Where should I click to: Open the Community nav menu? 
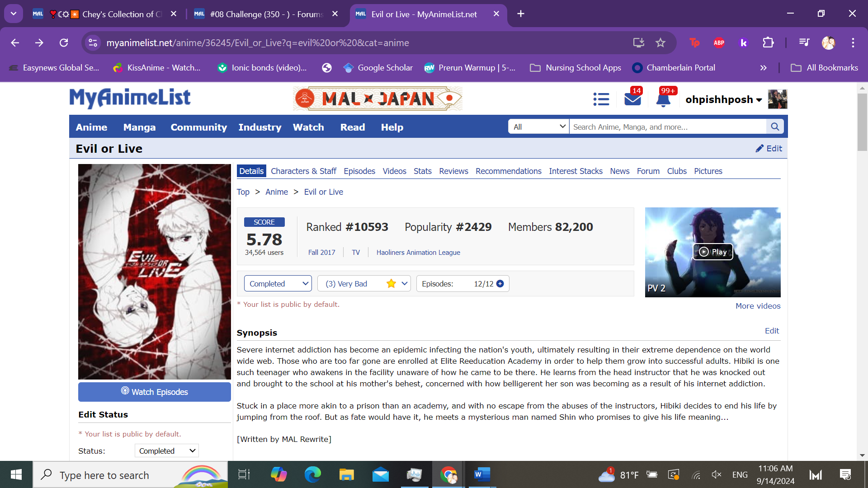tap(198, 127)
